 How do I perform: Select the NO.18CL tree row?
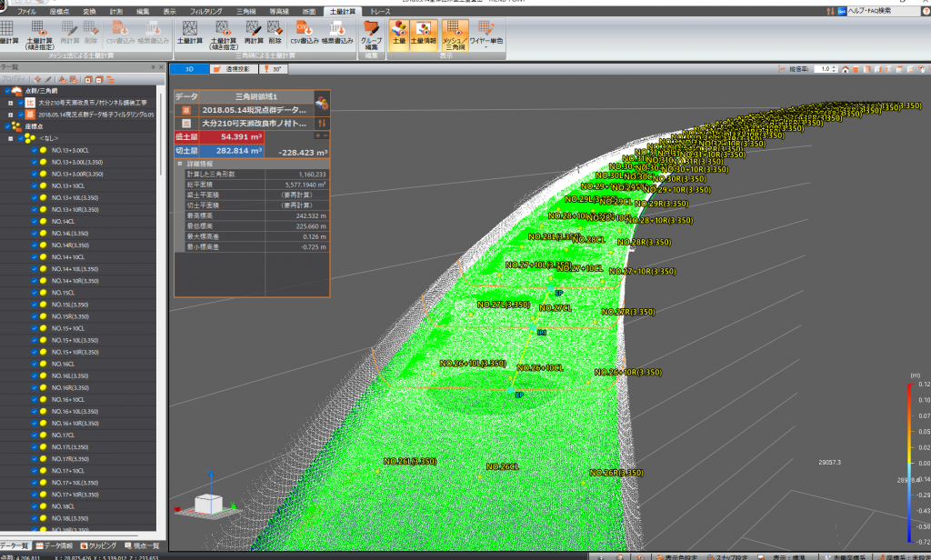pyautogui.click(x=78, y=506)
